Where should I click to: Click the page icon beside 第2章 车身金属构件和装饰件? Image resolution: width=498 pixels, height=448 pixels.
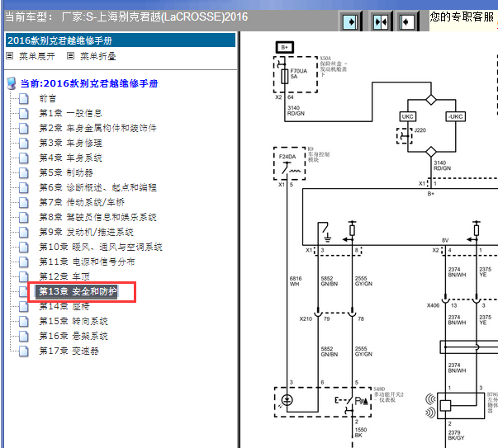pyautogui.click(x=23, y=129)
